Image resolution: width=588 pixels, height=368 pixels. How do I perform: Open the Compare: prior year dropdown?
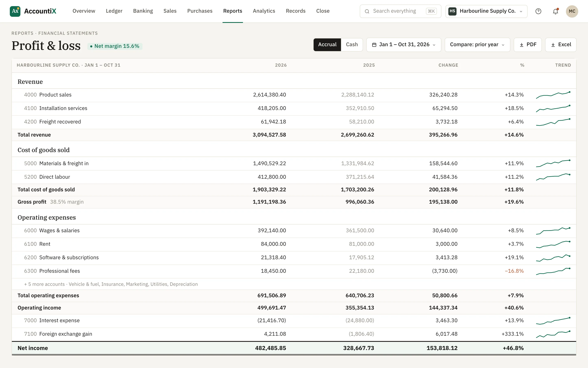click(x=477, y=45)
